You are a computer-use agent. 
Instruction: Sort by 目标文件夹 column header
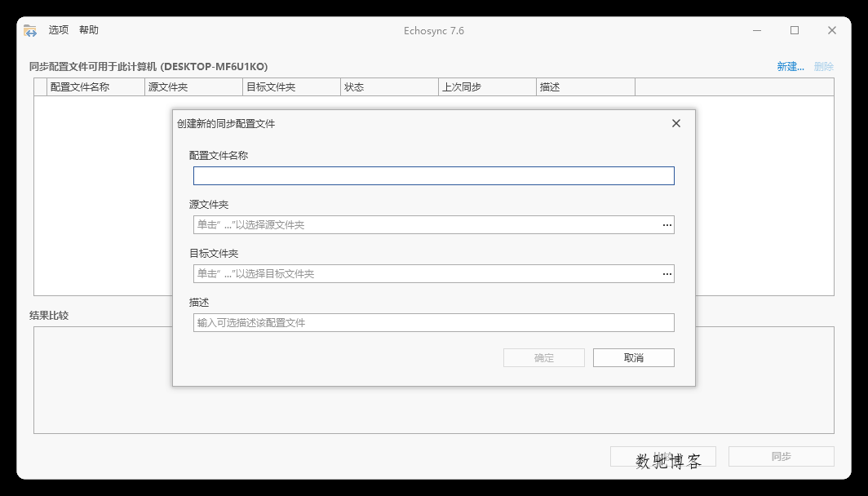(292, 87)
